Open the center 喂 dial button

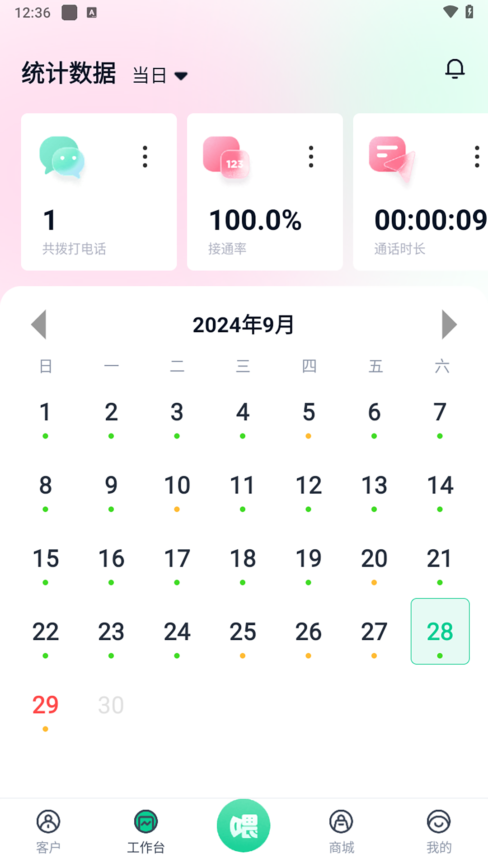coord(244,826)
